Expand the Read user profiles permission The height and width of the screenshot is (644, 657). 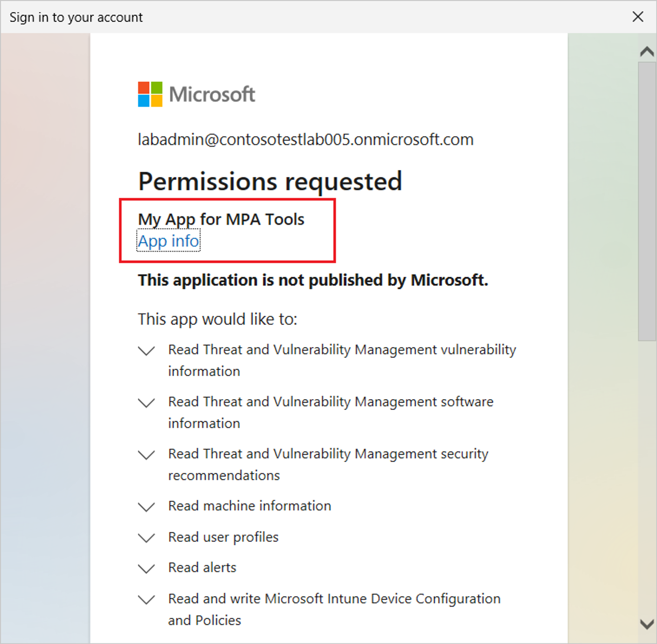tap(146, 538)
